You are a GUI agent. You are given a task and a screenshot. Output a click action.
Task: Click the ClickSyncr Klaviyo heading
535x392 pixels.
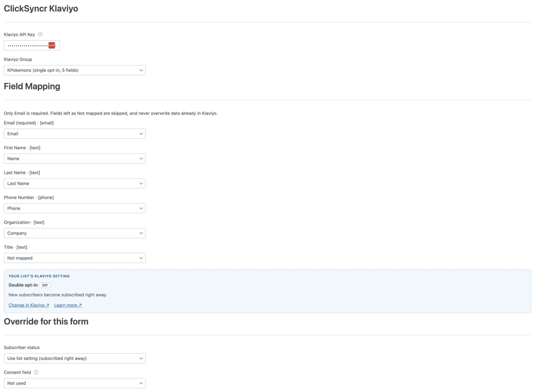click(41, 9)
